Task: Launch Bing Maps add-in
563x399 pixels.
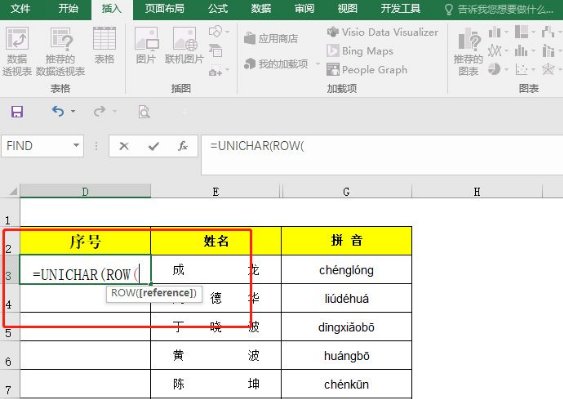Action: point(360,51)
